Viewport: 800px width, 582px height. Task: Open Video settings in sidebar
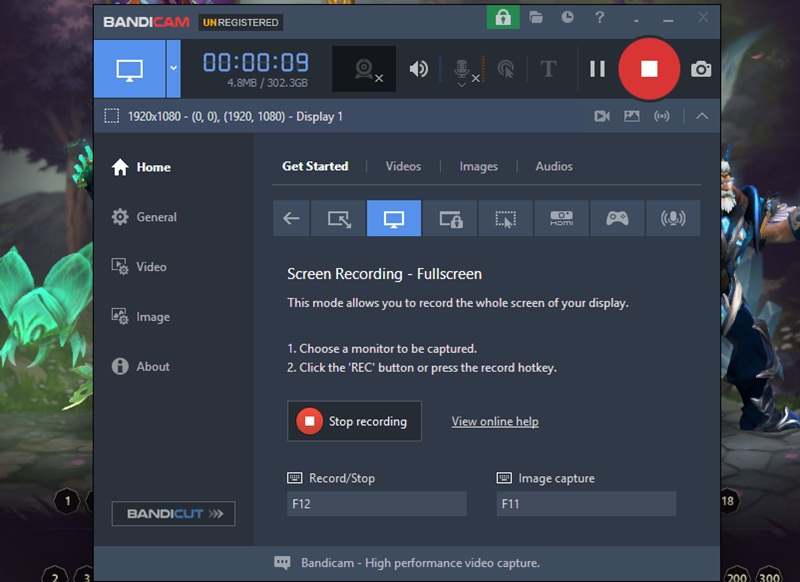point(139,267)
